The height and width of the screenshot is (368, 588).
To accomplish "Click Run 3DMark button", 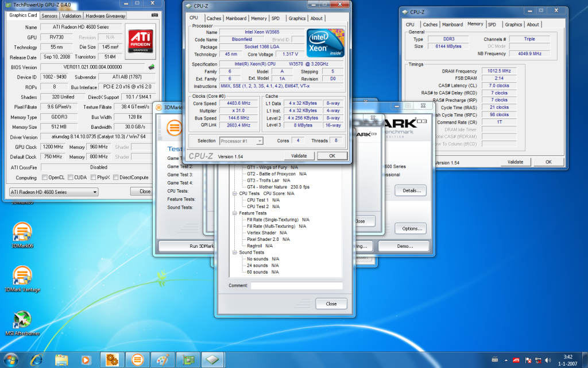I will click(x=187, y=246).
